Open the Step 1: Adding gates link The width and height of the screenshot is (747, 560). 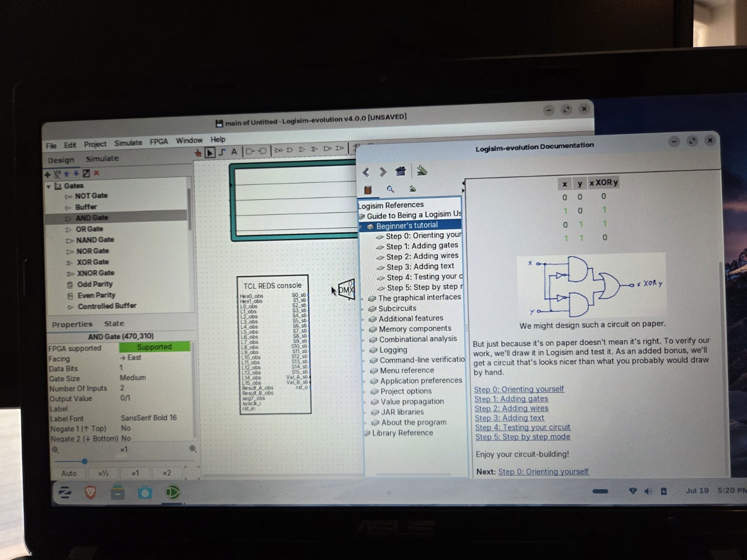pyautogui.click(x=511, y=399)
